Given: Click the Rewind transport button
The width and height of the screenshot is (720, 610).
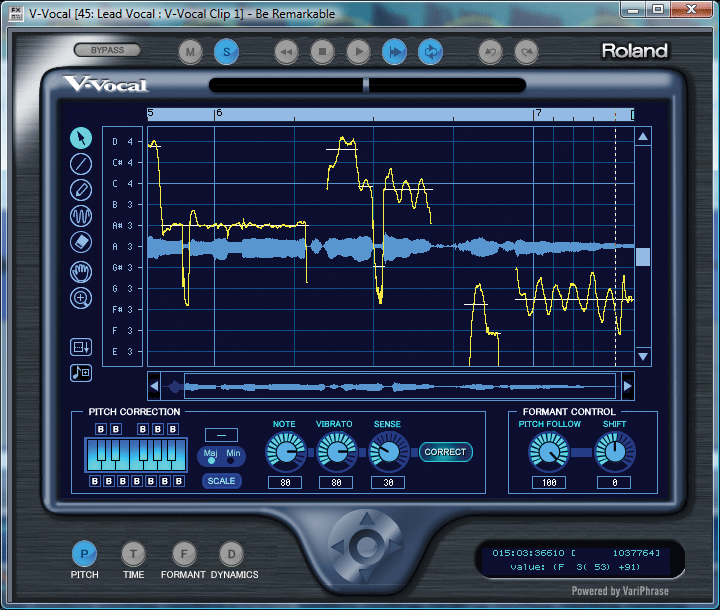Looking at the screenshot, I should (x=287, y=52).
